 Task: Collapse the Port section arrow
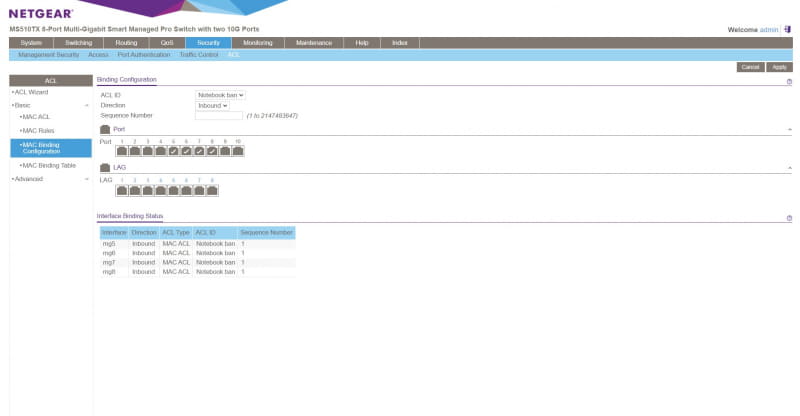(790, 130)
